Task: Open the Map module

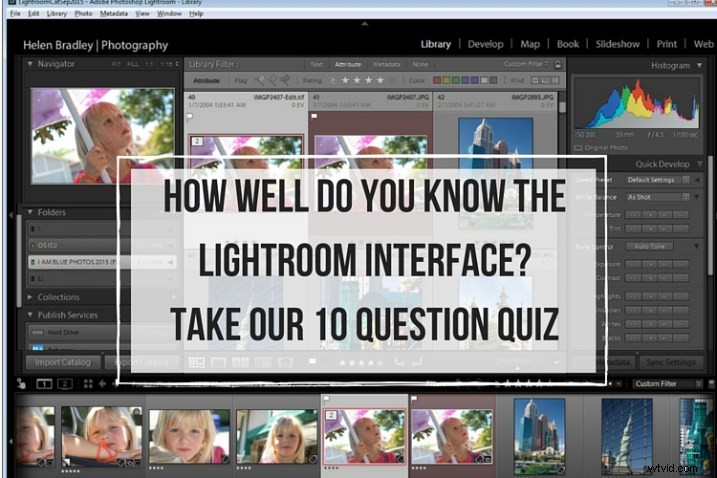Action: (x=530, y=44)
